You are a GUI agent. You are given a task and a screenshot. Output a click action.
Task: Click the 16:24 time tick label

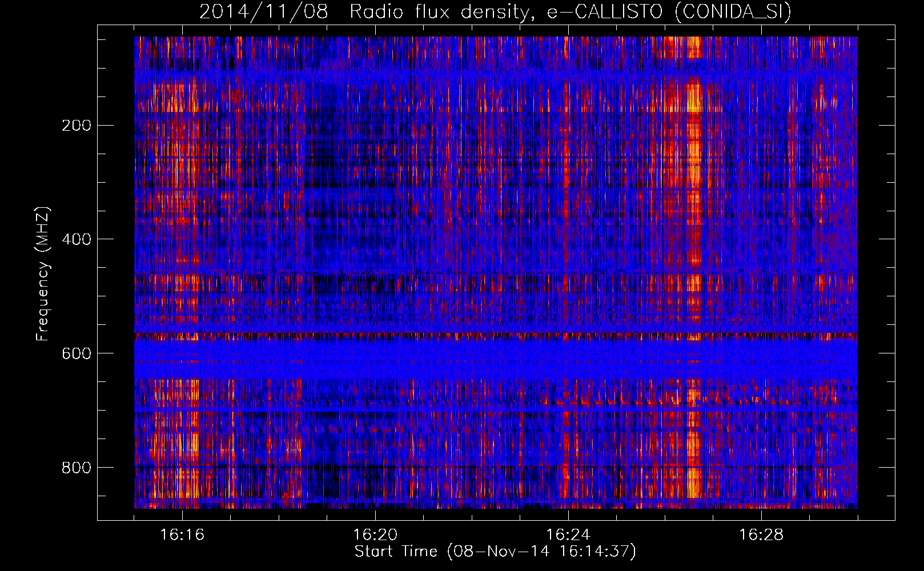click(568, 535)
